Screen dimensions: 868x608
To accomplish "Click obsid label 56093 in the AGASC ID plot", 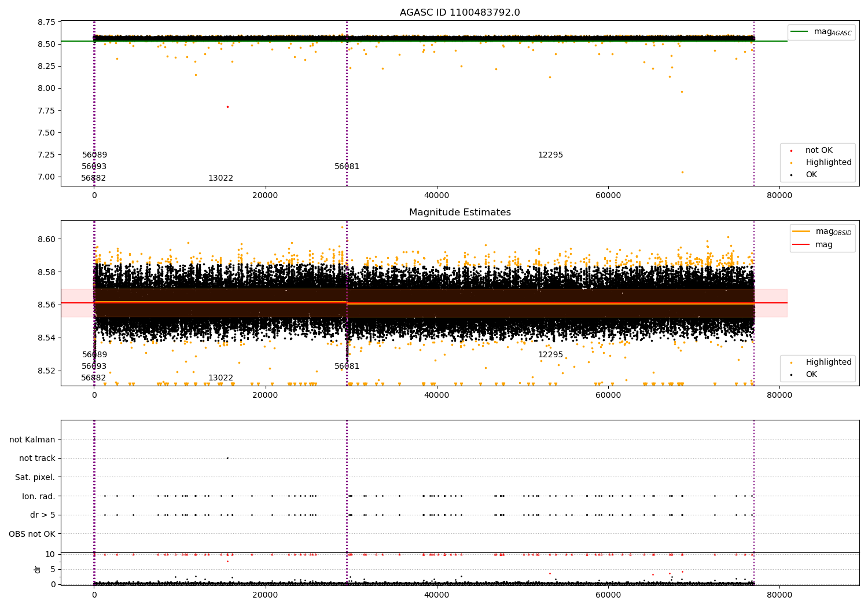I will (x=94, y=167).
